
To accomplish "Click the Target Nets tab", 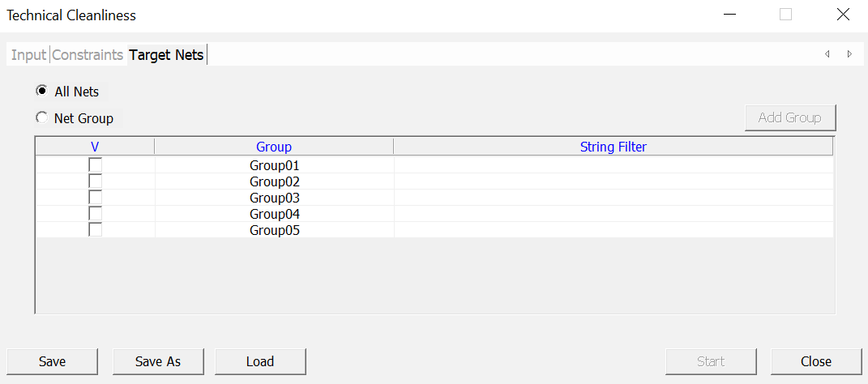I will click(166, 55).
